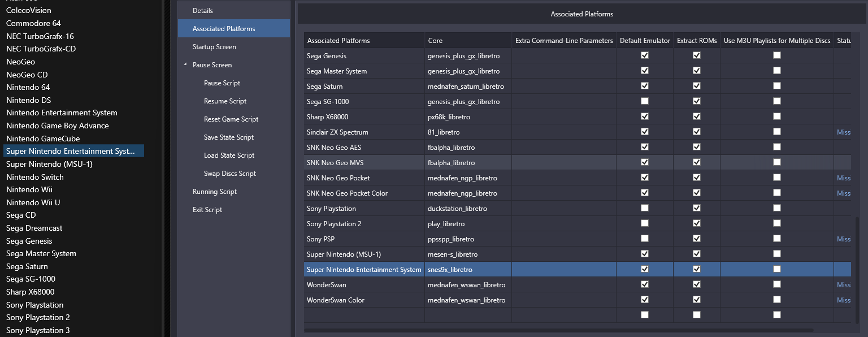Click empty platform cell in new row
This screenshot has width=868, height=337.
click(x=364, y=315)
